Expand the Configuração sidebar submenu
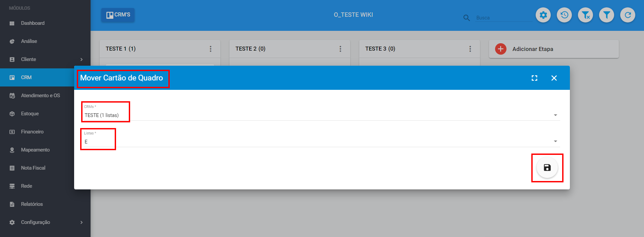The image size is (644, 237). pos(81,222)
